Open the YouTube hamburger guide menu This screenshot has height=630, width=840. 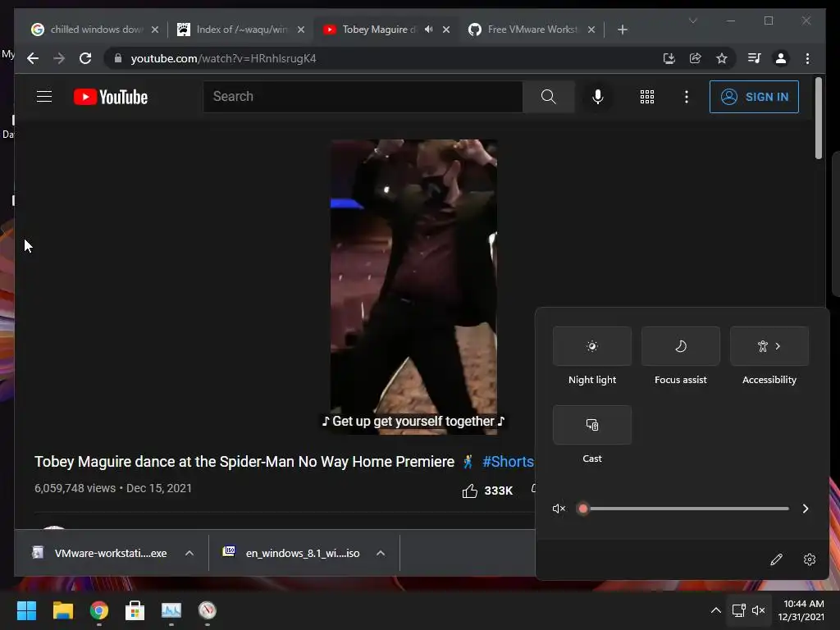click(44, 97)
